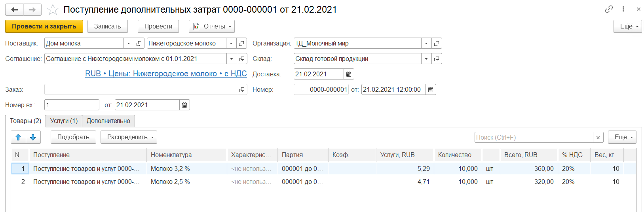
Task: Open the Соглашение dropdown list
Action: (232, 59)
